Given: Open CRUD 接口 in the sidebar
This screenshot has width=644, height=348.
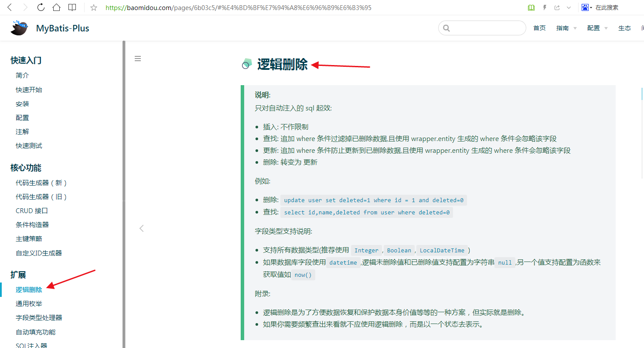Looking at the screenshot, I should tap(32, 211).
